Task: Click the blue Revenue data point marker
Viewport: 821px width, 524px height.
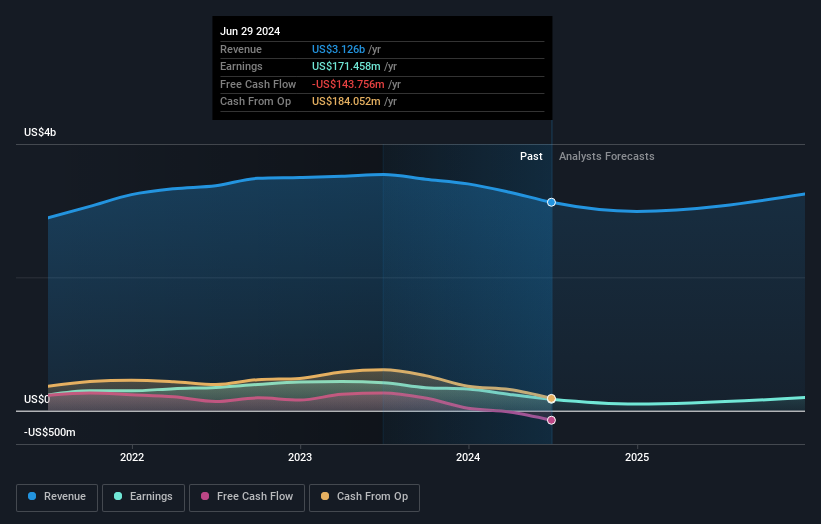Action: [x=551, y=202]
